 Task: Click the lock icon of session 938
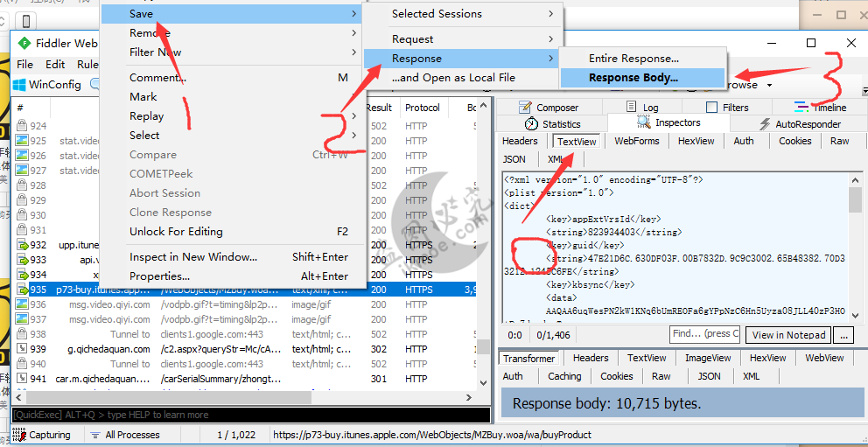tap(22, 334)
